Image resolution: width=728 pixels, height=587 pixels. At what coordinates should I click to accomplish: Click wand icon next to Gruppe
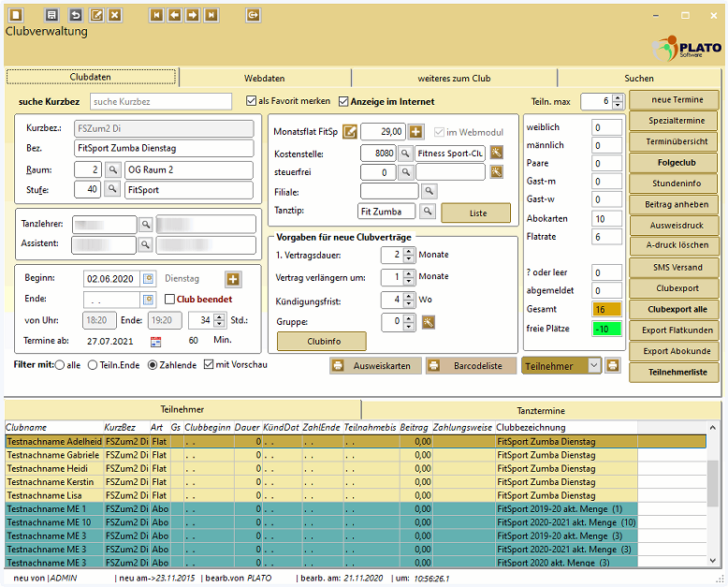click(428, 322)
